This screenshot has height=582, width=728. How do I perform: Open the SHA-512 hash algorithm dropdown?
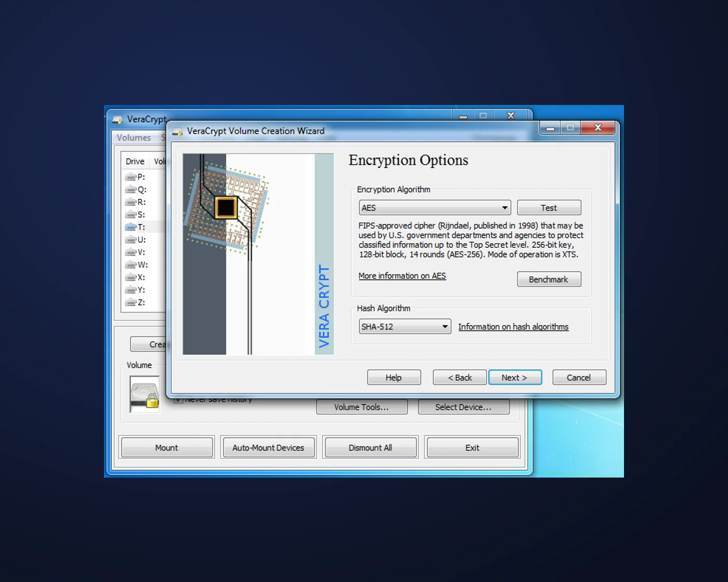[x=405, y=327]
